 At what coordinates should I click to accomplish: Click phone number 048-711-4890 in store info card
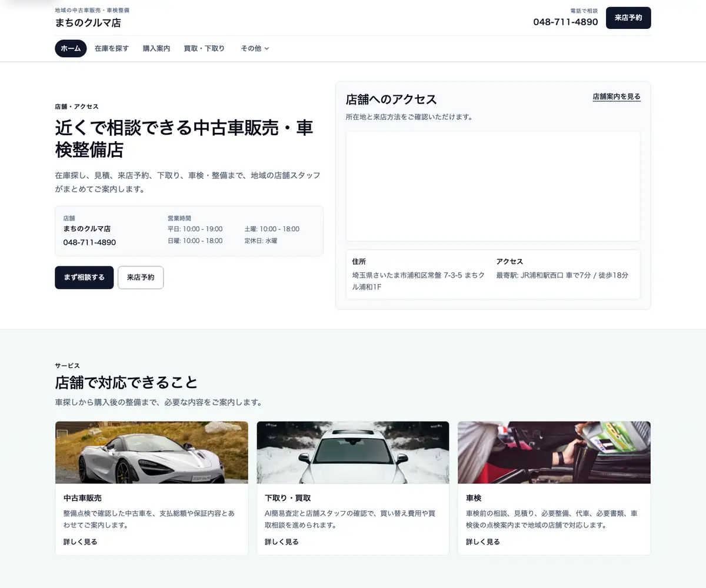(x=89, y=242)
